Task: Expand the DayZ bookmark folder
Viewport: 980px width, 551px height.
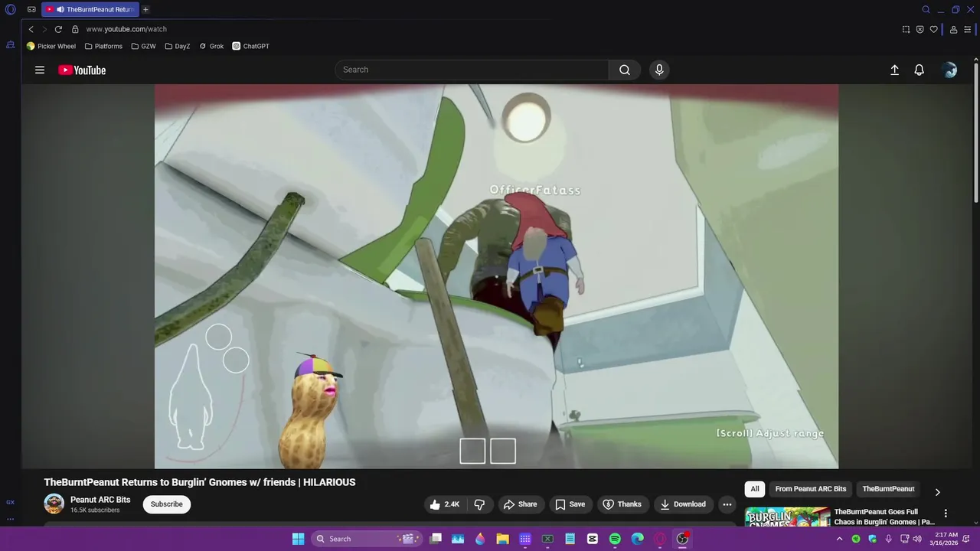Action: pyautogui.click(x=178, y=46)
